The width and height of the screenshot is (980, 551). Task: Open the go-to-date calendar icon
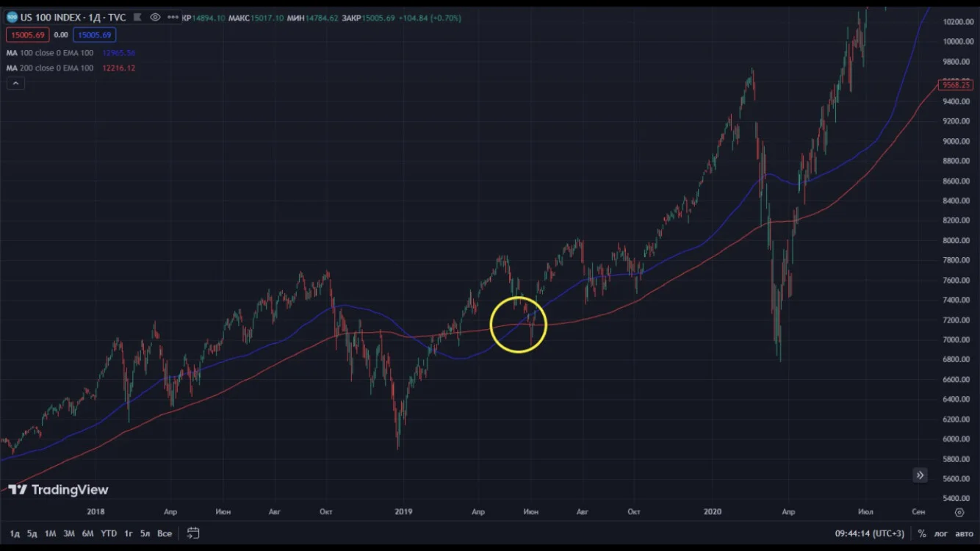point(193,533)
